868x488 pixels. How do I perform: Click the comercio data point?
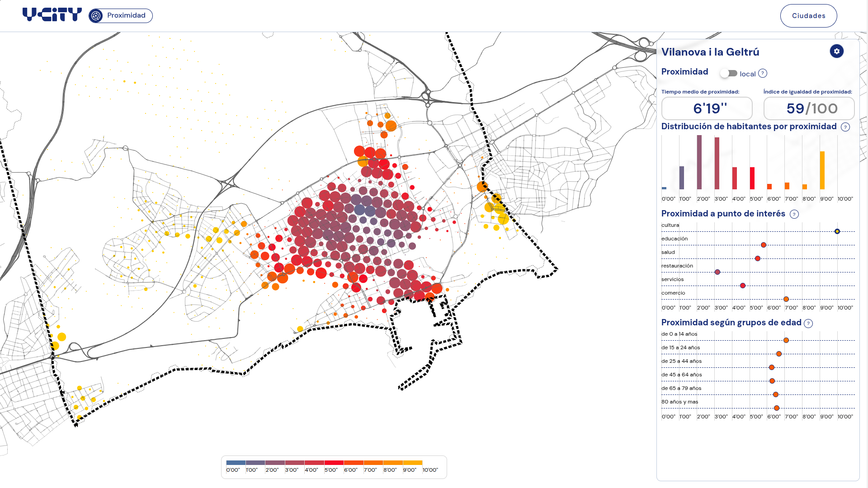point(786,299)
